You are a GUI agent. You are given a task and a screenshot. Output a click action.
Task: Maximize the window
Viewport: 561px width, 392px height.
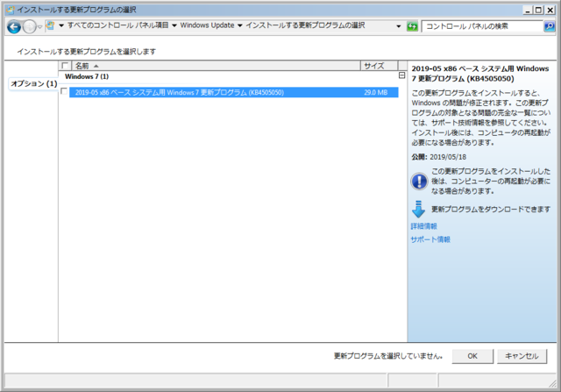[x=538, y=10]
